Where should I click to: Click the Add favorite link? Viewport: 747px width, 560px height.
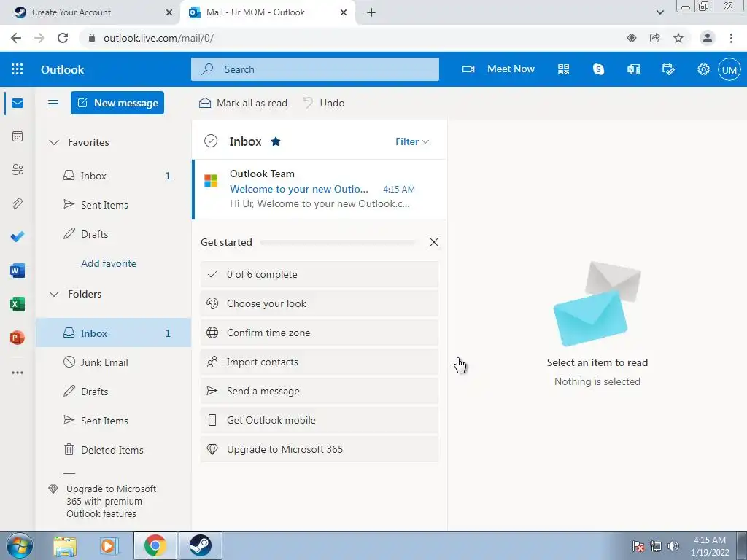(x=109, y=263)
